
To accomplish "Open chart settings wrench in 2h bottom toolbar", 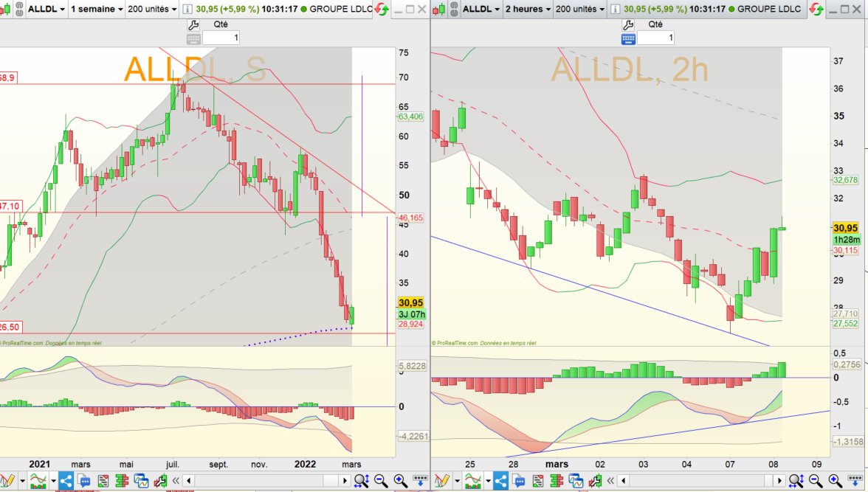I will pyautogui.click(x=595, y=480).
